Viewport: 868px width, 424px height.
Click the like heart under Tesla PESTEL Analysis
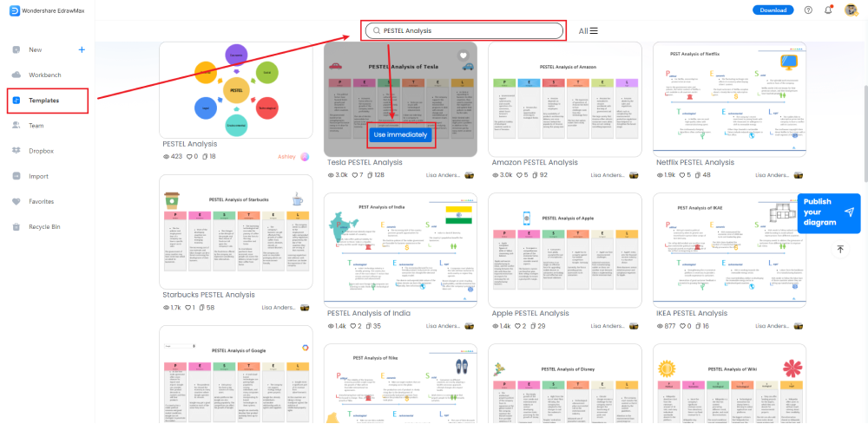pyautogui.click(x=355, y=174)
